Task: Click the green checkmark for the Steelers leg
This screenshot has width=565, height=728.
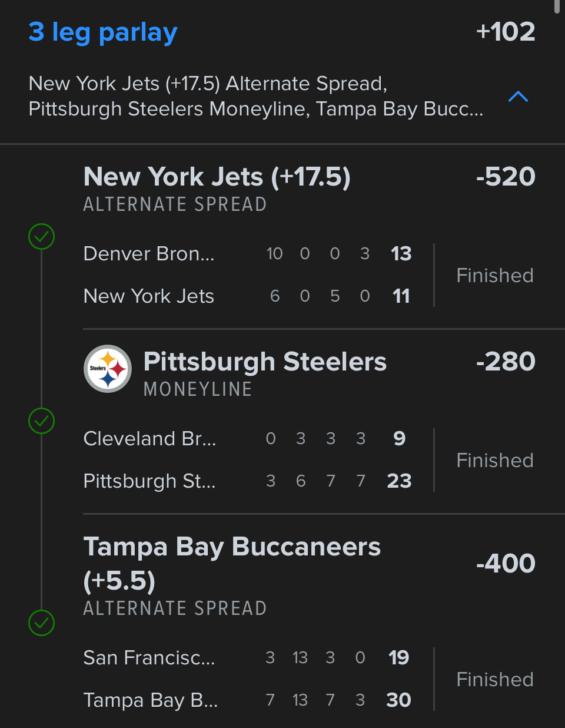Action: [42, 421]
